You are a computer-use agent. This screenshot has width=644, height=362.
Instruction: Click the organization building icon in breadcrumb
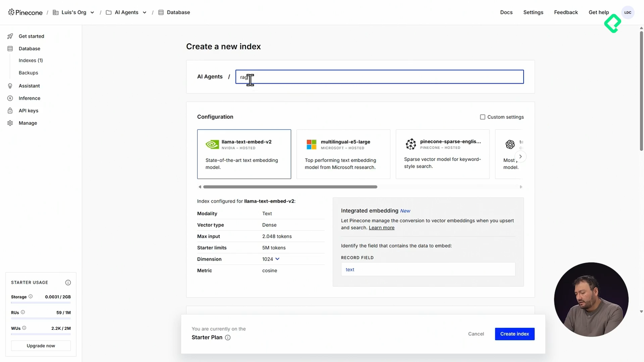pos(55,13)
